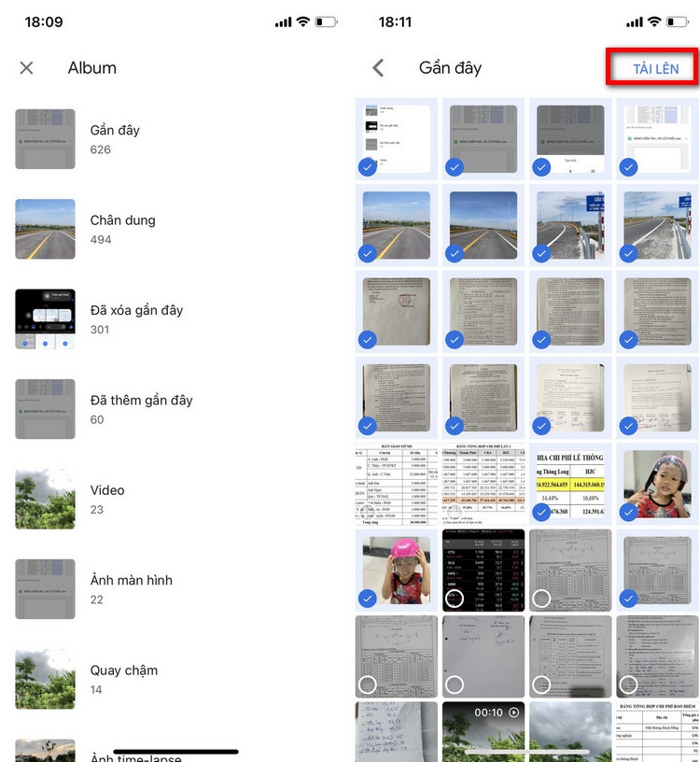The height and width of the screenshot is (762, 700).
Task: Deselect the document photo with red stamp
Action: (x=397, y=312)
